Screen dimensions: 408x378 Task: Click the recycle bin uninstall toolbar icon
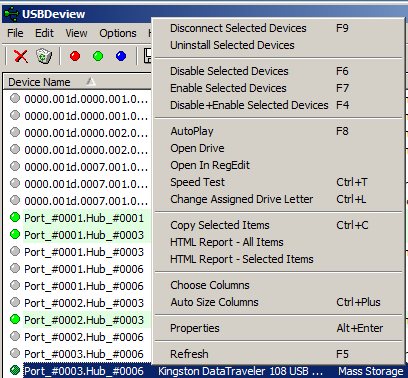pyautogui.click(x=44, y=56)
